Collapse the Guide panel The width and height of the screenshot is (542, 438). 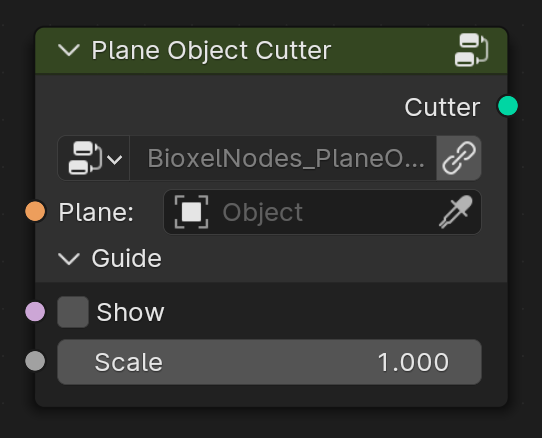click(x=69, y=259)
